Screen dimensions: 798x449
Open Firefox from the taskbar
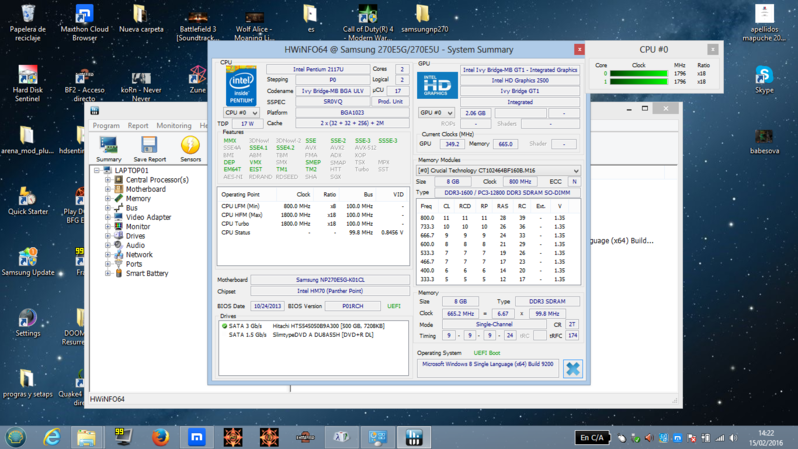(160, 437)
